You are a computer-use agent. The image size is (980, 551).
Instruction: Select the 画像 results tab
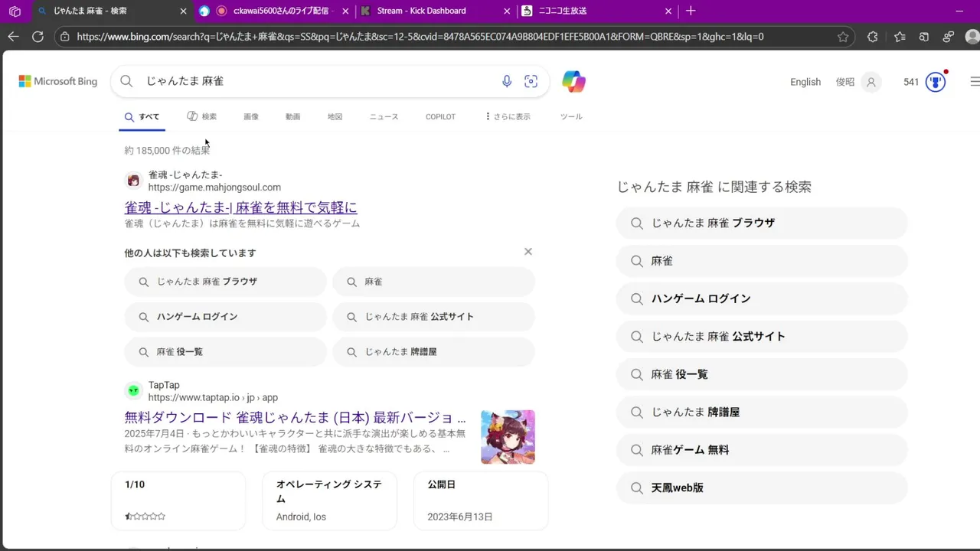click(x=251, y=117)
